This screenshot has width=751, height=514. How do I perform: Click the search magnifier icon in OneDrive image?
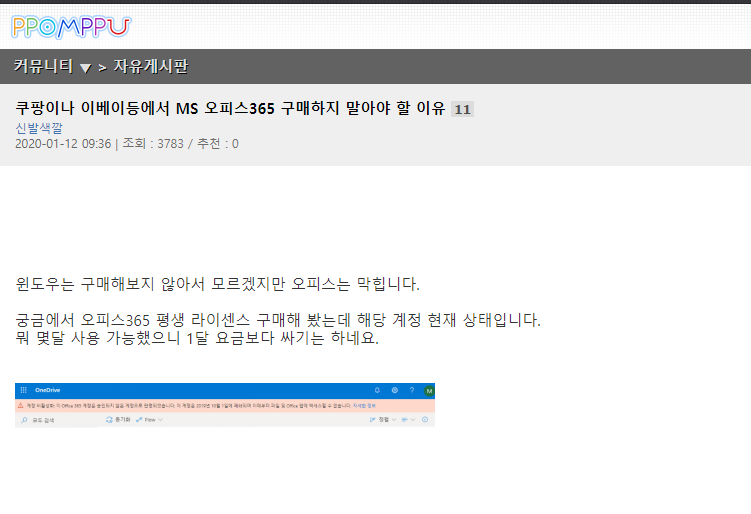(24, 420)
